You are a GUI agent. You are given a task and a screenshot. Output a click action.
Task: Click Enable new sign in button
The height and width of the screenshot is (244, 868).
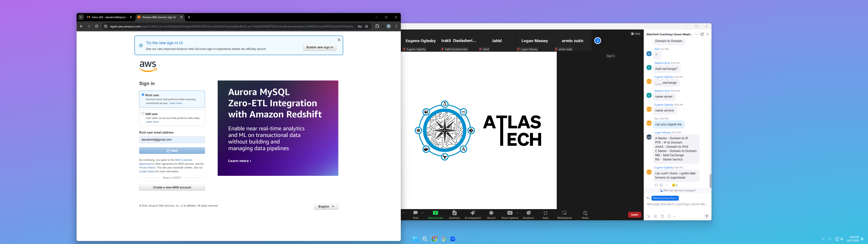pos(319,47)
